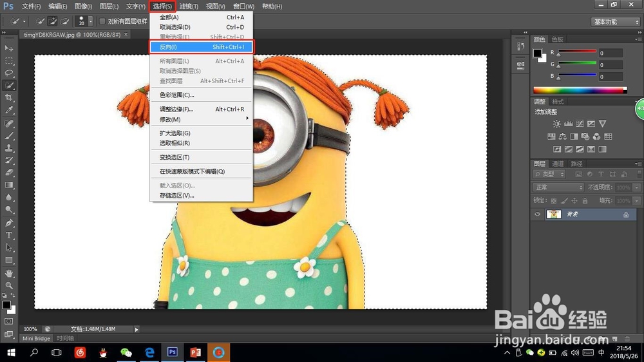
Task: Select the Clone Stamp tool
Action: pos(8,148)
